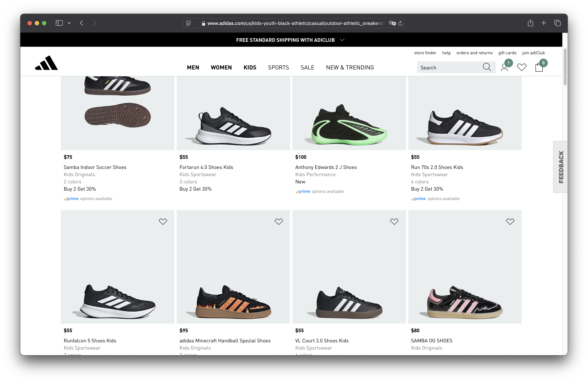Click the $100 price of Anthony Edwards shoes

point(300,157)
